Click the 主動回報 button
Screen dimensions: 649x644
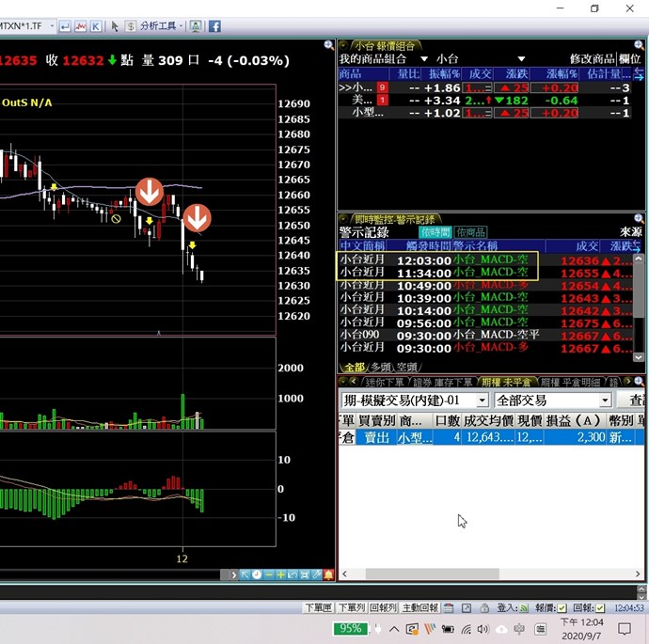coord(419,608)
